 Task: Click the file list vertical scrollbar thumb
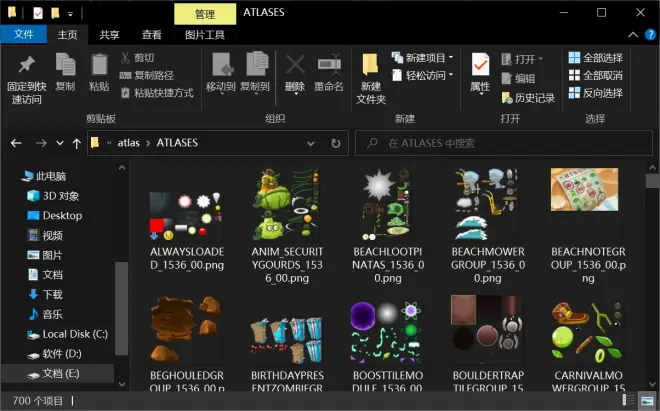pyautogui.click(x=653, y=181)
